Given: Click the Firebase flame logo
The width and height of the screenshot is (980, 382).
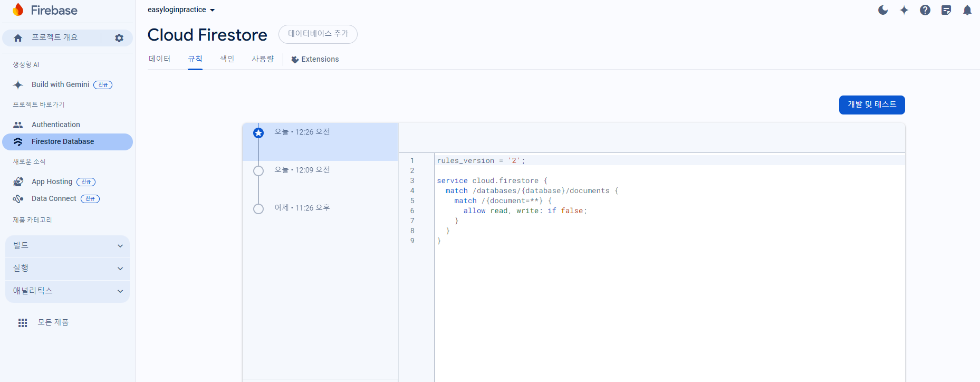Looking at the screenshot, I should (18, 10).
